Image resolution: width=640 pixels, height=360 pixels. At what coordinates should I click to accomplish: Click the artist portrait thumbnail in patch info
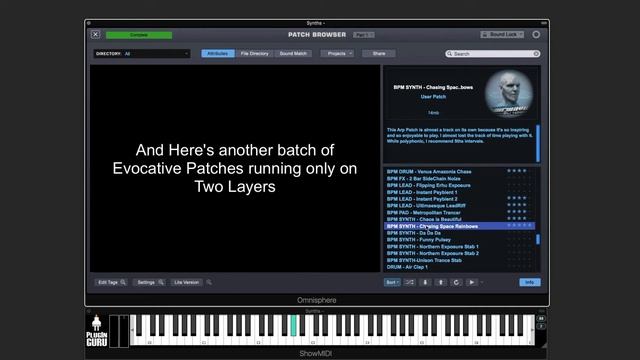[509, 93]
